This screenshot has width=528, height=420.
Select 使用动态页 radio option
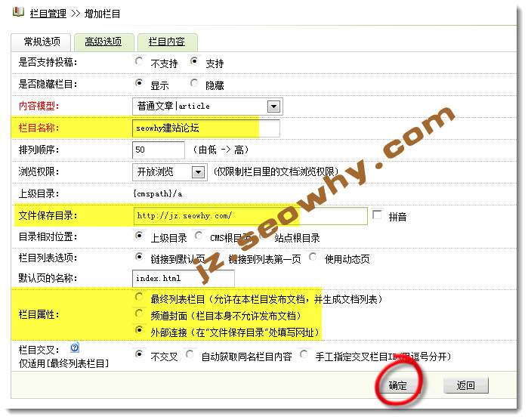(313, 258)
